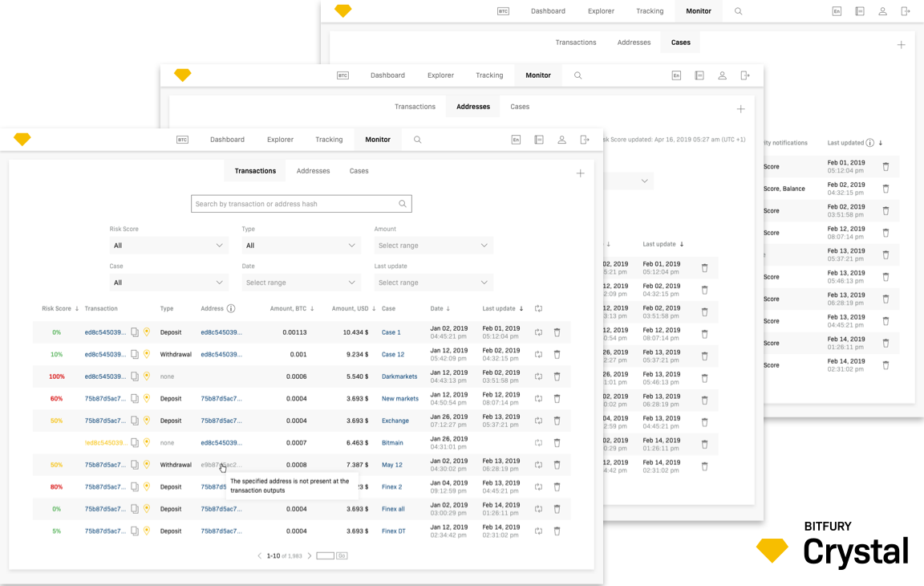Switch language via the En icon
924x586 pixels.
click(x=516, y=139)
